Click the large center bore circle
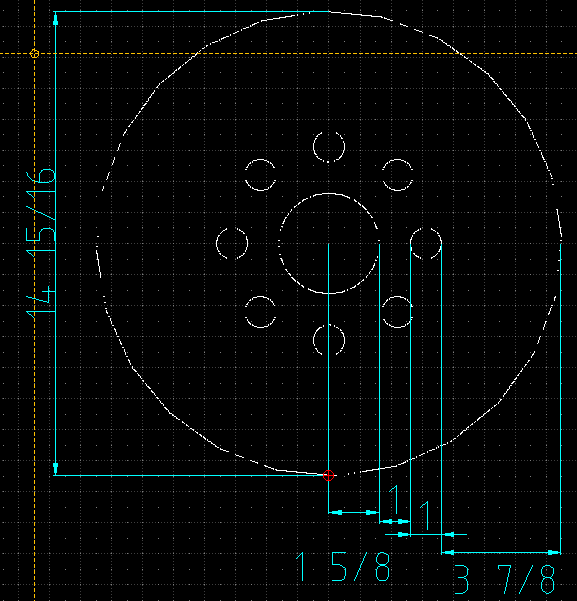The height and width of the screenshot is (601, 577). coord(329,243)
